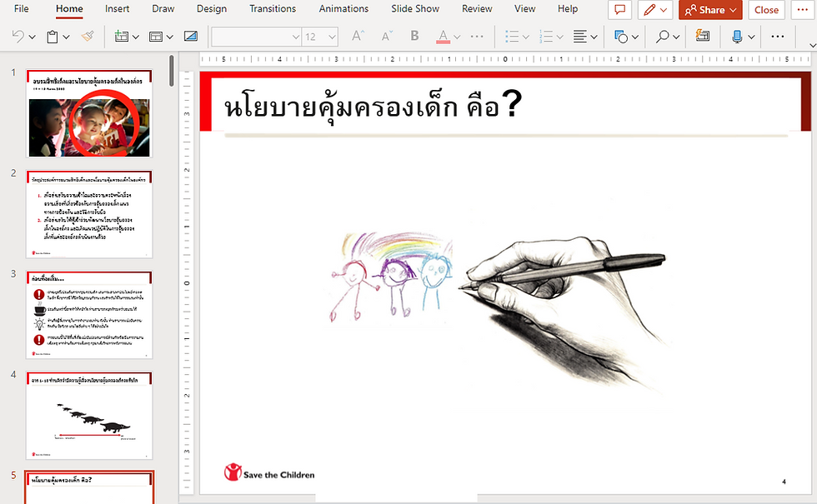Expand the Numbering dropdown arrow
This screenshot has width=817, height=504.
(x=559, y=37)
